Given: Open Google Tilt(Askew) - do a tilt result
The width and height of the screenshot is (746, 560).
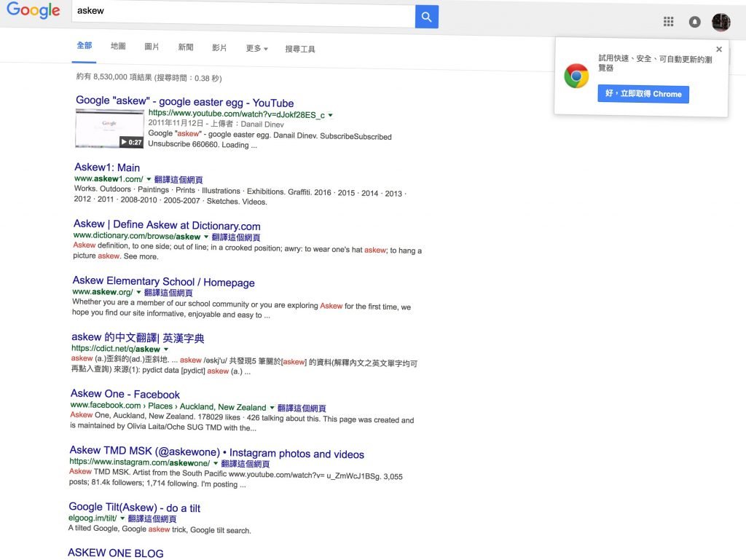Looking at the screenshot, I should click(x=134, y=508).
